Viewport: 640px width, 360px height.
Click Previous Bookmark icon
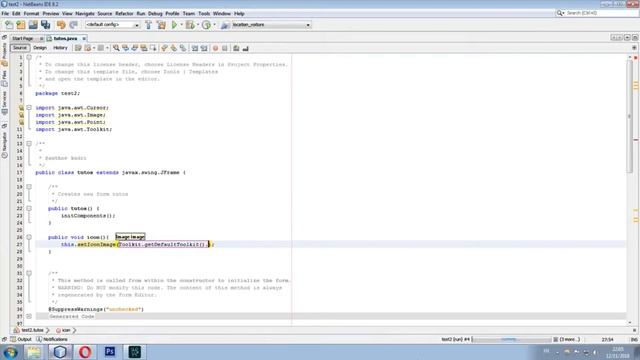pyautogui.click(x=164, y=48)
